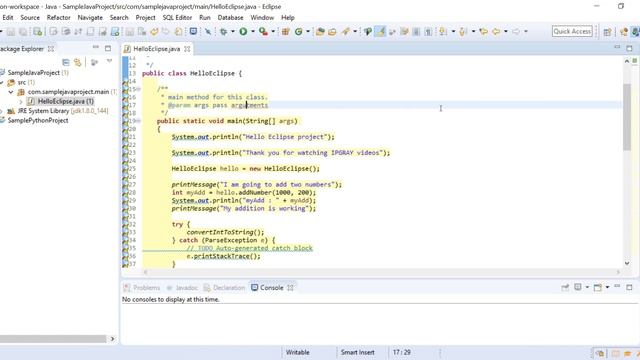
Task: Maximize the Package Explorer view
Action: 108,48
